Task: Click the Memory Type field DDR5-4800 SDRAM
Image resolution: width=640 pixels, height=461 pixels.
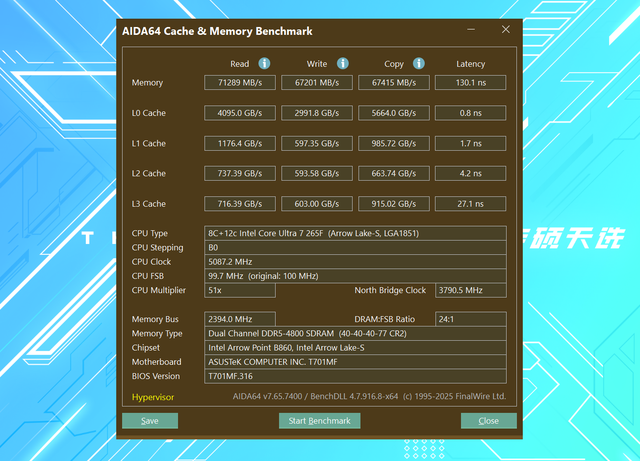Action: pyautogui.click(x=355, y=334)
